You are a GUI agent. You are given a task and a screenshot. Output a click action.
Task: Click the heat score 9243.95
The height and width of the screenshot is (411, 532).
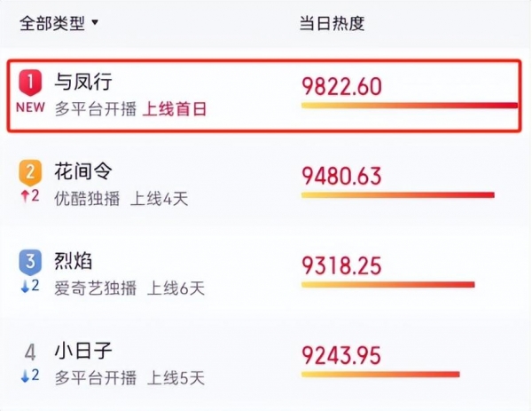(341, 355)
